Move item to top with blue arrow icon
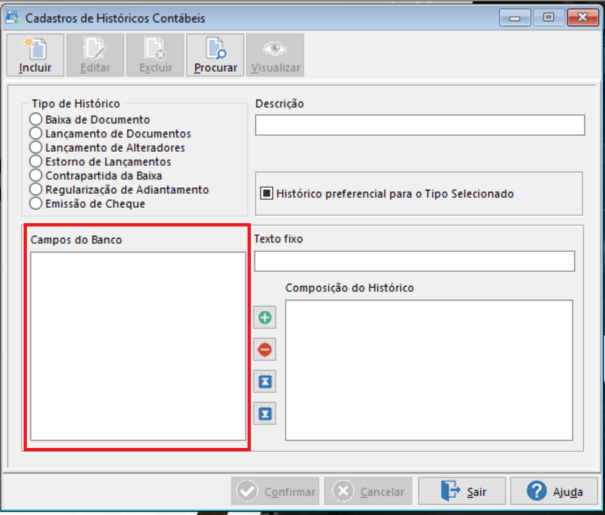The height and width of the screenshot is (515, 605). 265,382
